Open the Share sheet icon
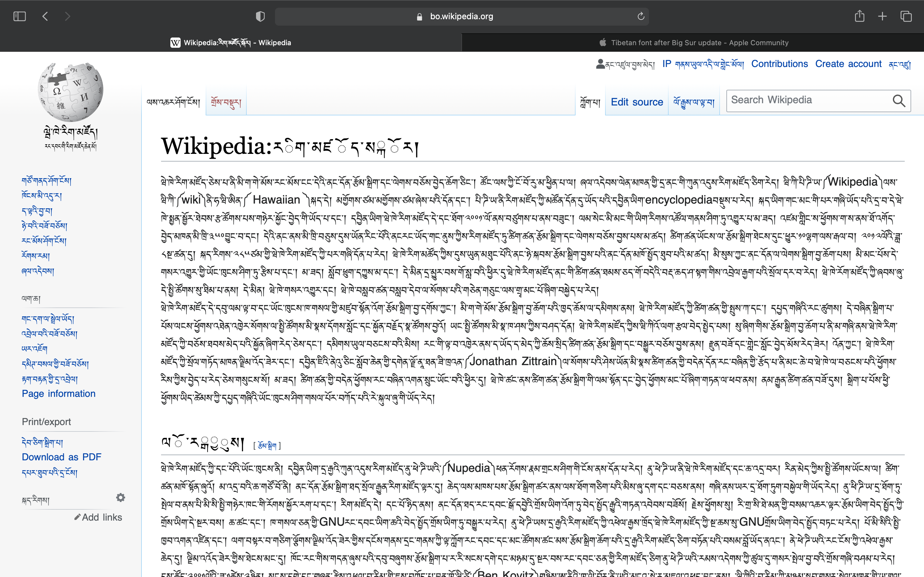Image resolution: width=924 pixels, height=577 pixels. tap(859, 16)
